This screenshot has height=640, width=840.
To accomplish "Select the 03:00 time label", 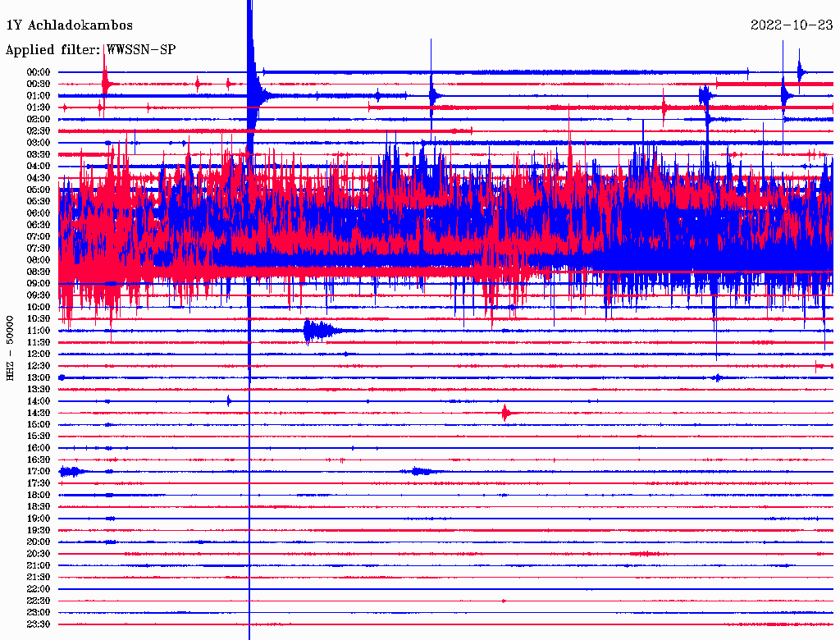I will 39,143.
